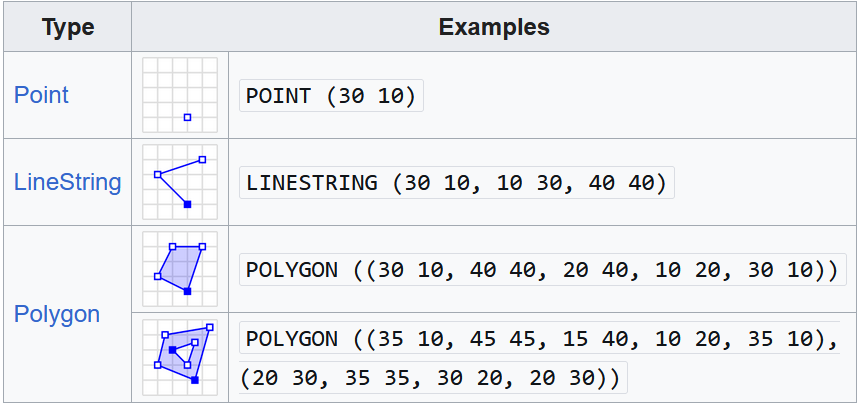Click the "(20 30, 35 35, 30 20, 20 30))" line
The image size is (858, 405).
[x=432, y=378]
